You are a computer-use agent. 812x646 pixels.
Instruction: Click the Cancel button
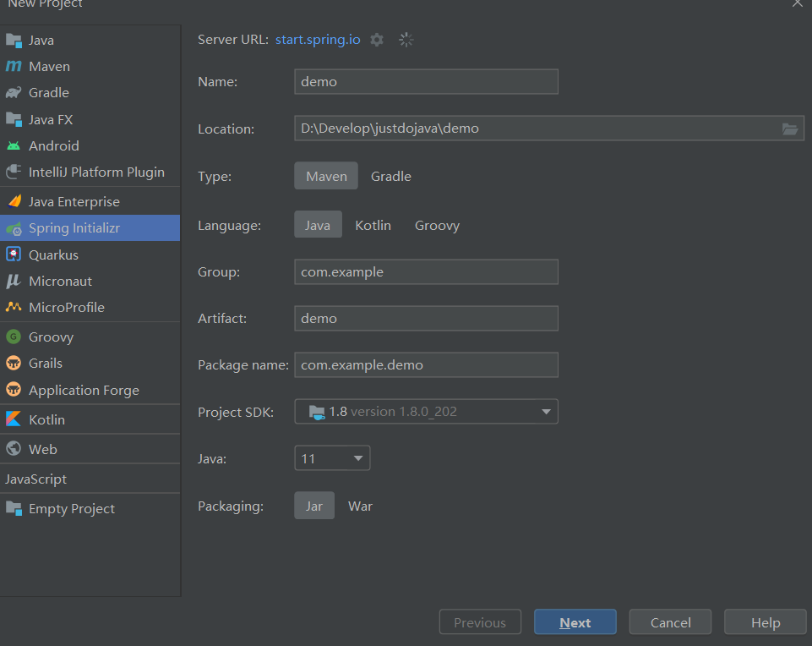click(x=670, y=622)
